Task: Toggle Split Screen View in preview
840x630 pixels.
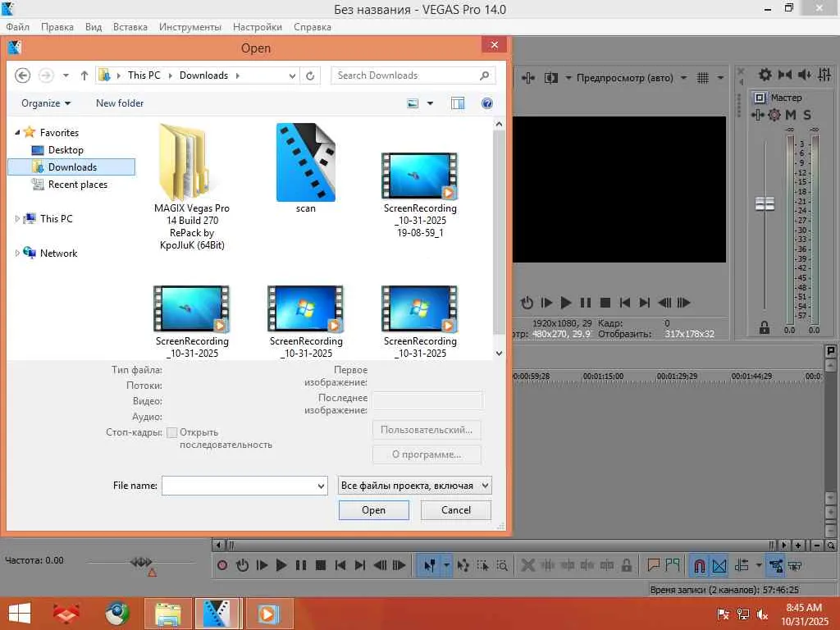Action: coord(550,78)
